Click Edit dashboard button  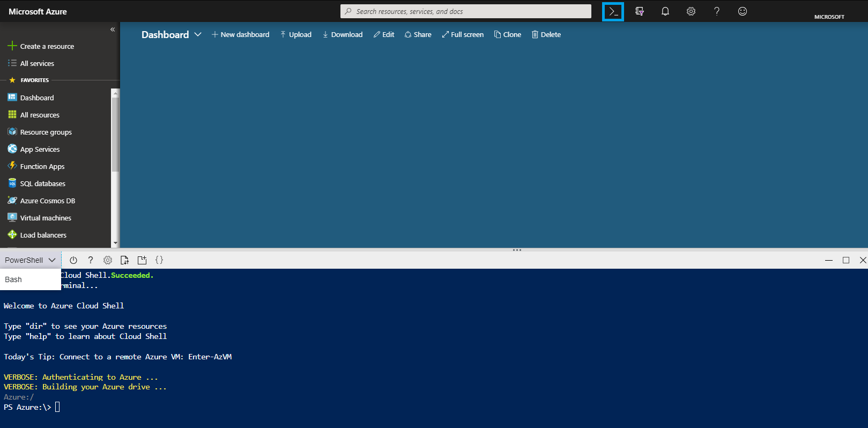[384, 34]
